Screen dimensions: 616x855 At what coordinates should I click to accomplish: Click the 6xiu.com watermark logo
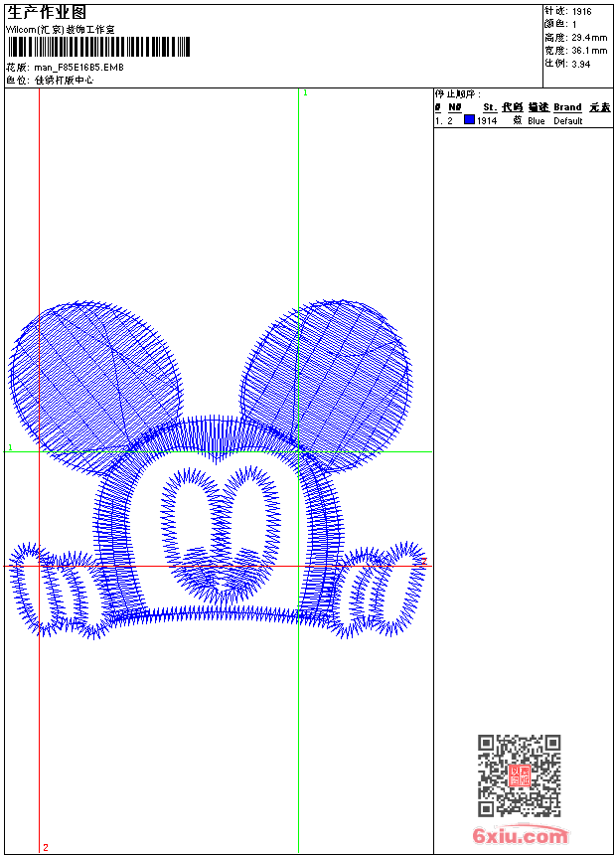pos(521,837)
